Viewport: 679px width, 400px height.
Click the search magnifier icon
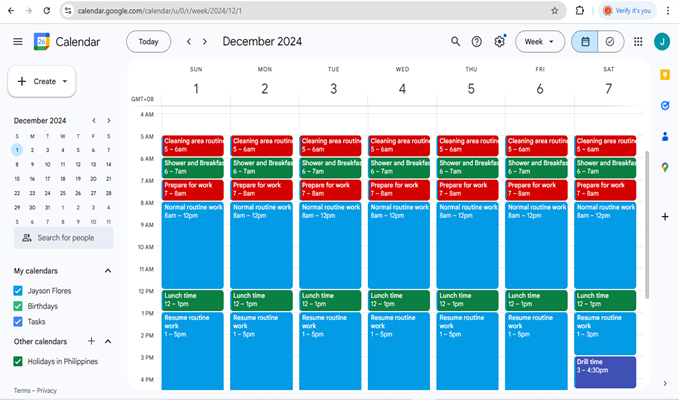click(x=455, y=41)
